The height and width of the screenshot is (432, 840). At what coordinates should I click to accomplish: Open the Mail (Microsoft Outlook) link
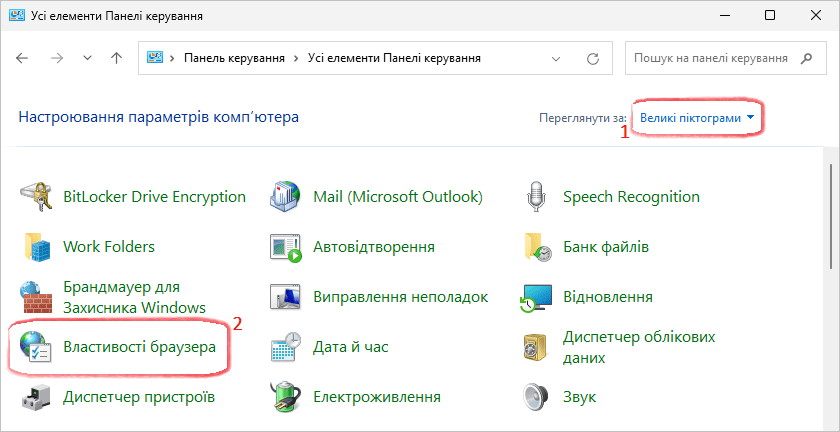pyautogui.click(x=398, y=197)
